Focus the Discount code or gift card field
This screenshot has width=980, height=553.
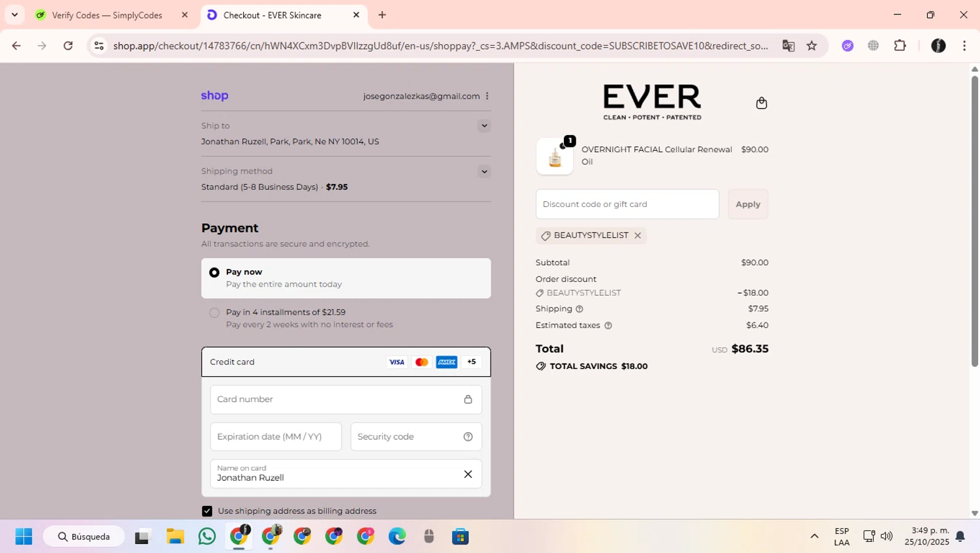pos(627,204)
